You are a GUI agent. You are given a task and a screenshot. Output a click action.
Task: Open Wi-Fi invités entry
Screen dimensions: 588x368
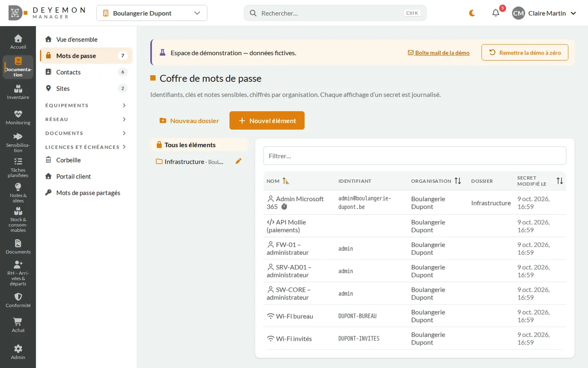[x=289, y=339]
